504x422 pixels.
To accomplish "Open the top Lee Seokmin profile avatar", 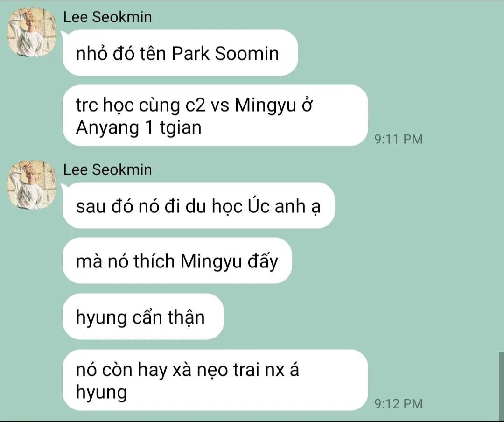I will (32, 33).
